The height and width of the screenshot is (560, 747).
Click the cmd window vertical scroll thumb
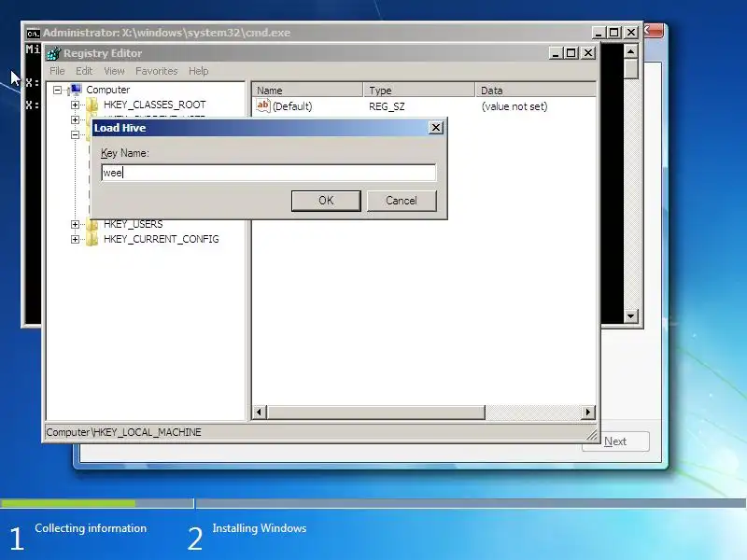click(x=631, y=68)
